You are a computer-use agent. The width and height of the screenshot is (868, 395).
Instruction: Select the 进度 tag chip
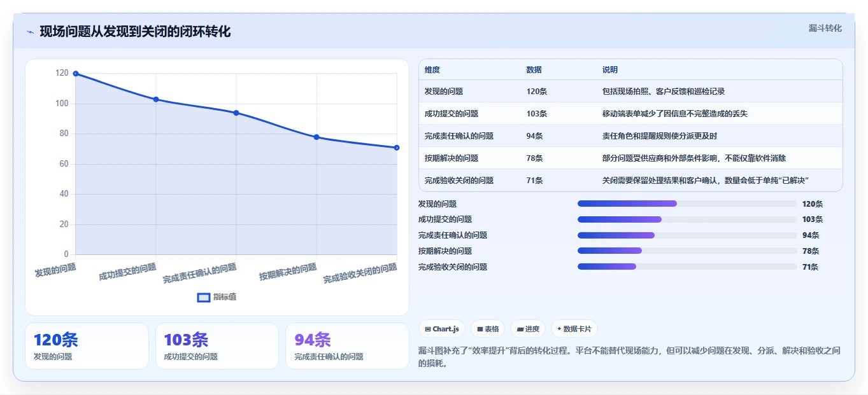click(x=528, y=329)
